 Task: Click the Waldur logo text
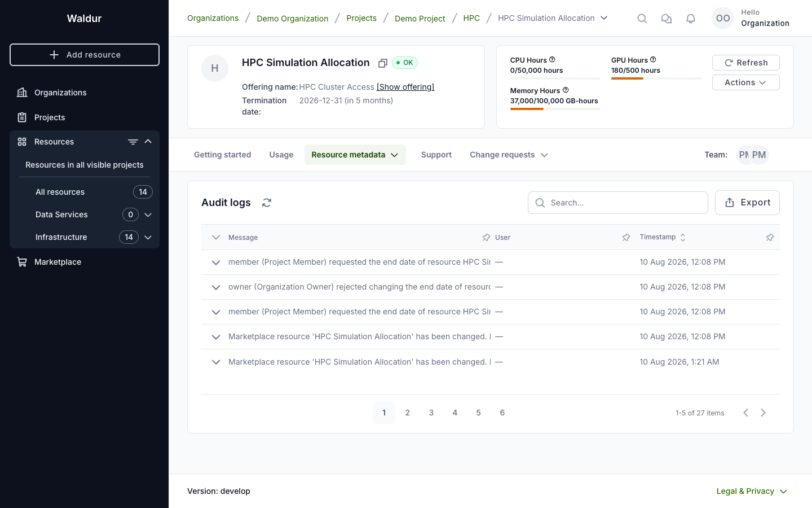(85, 19)
